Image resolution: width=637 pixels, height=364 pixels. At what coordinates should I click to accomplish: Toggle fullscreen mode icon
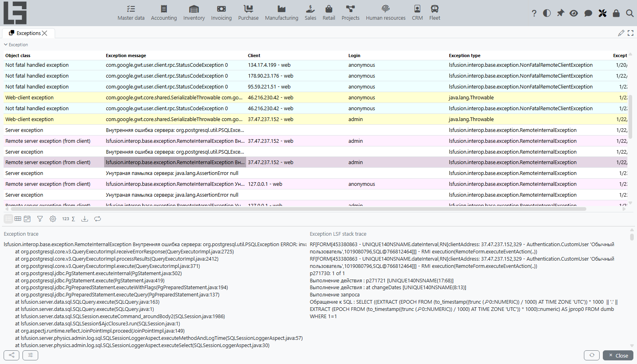click(631, 33)
